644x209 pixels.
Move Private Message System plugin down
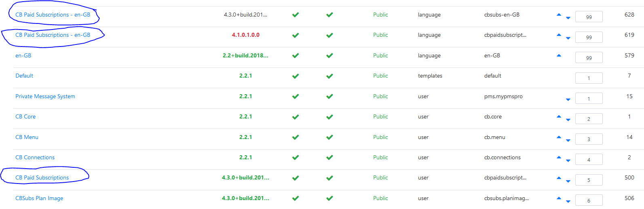click(568, 99)
